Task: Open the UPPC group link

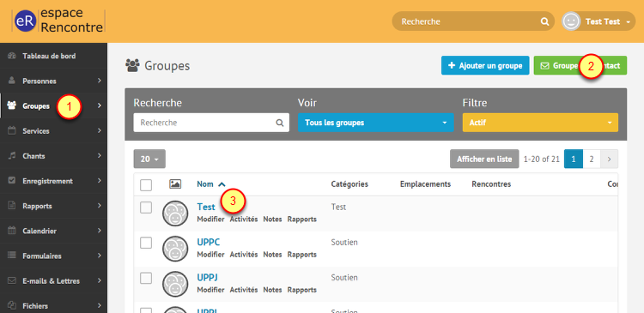Action: (209, 243)
